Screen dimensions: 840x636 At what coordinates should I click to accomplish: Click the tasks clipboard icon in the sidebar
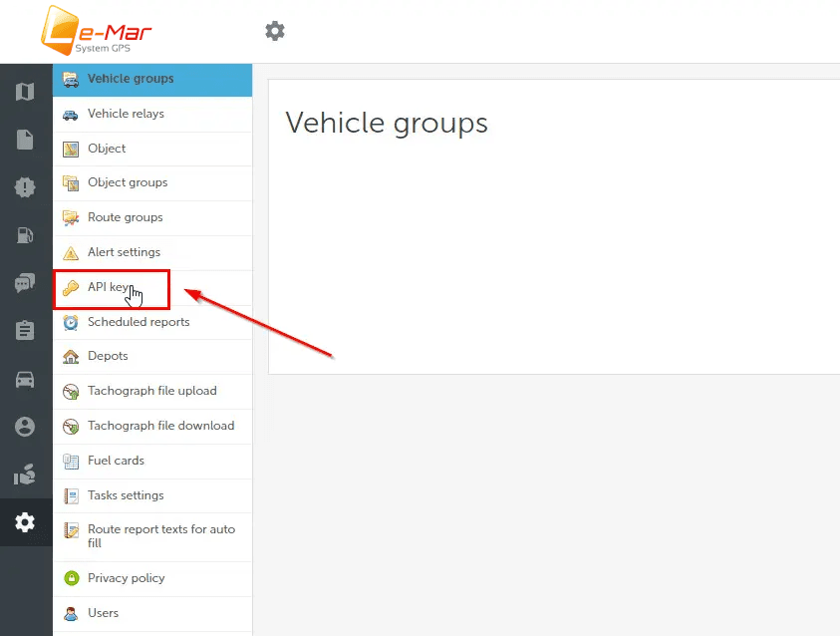[x=25, y=330]
